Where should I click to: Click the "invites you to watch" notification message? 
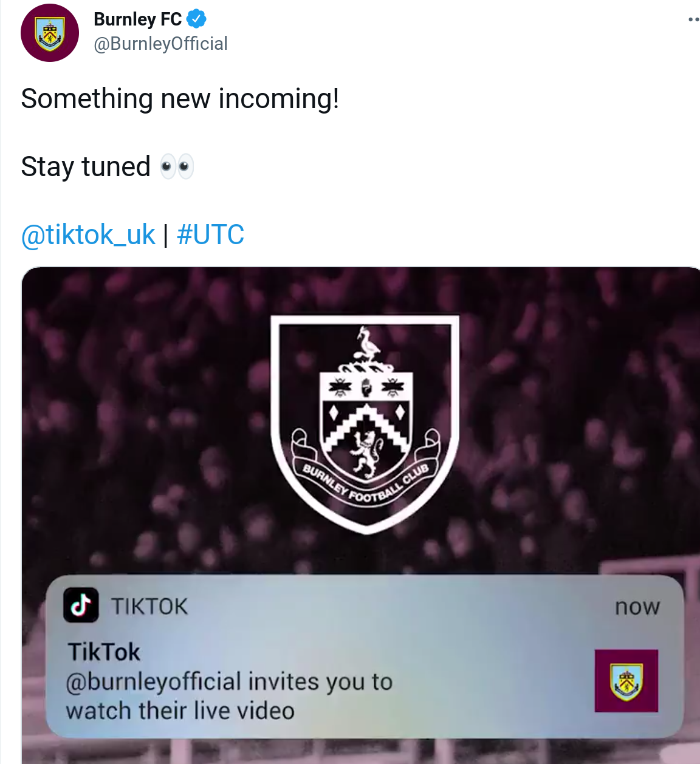pos(228,696)
